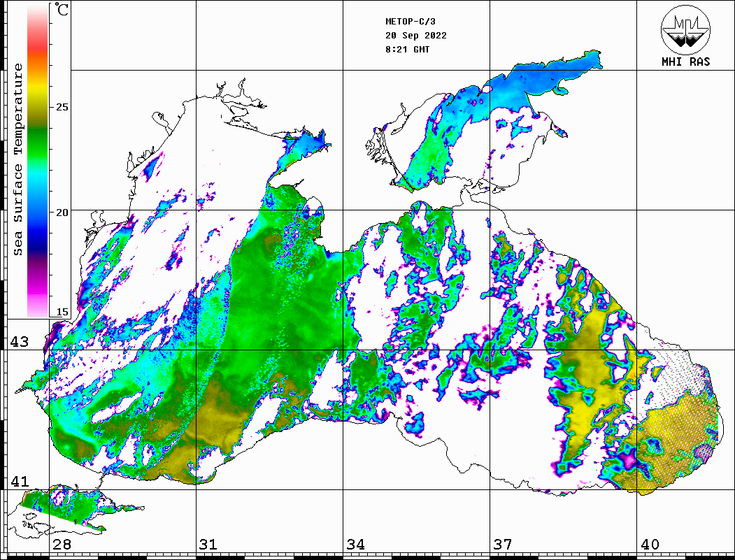Click longitude label 37
735x560 pixels.
[502, 545]
